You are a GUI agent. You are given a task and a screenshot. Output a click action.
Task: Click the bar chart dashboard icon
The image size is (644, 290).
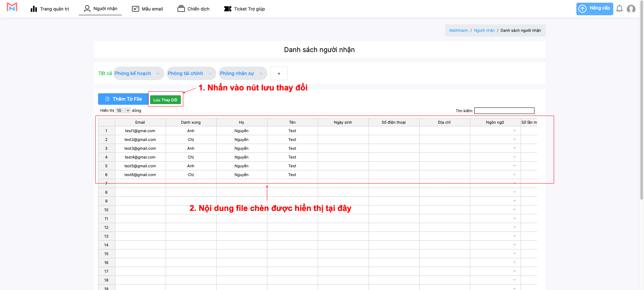34,9
